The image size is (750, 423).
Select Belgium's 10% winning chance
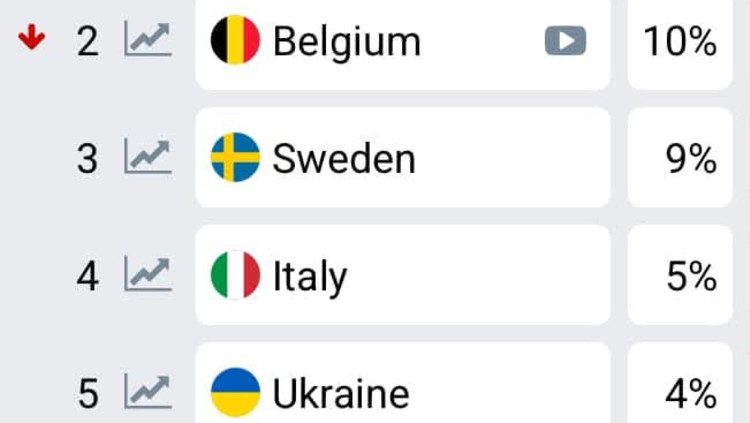click(x=680, y=41)
